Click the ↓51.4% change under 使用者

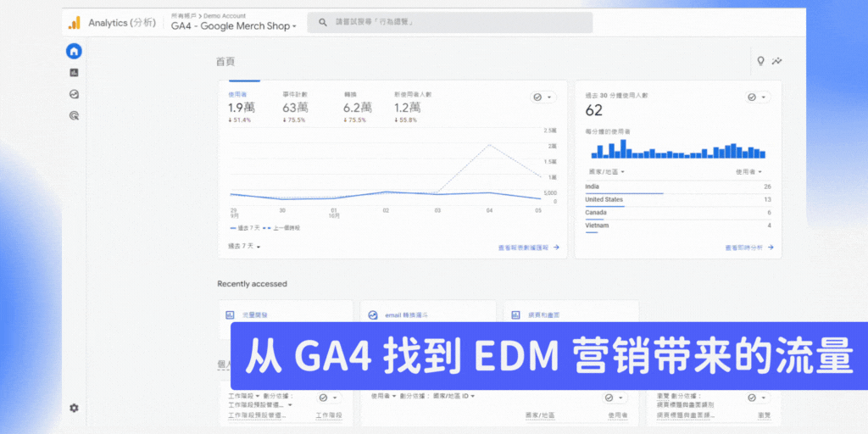coord(240,120)
